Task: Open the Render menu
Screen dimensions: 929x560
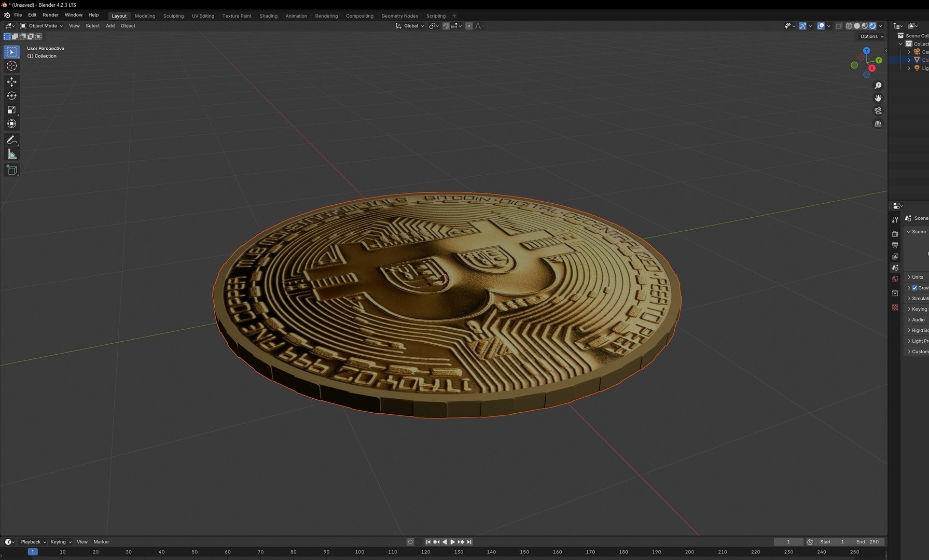Action: [x=50, y=15]
